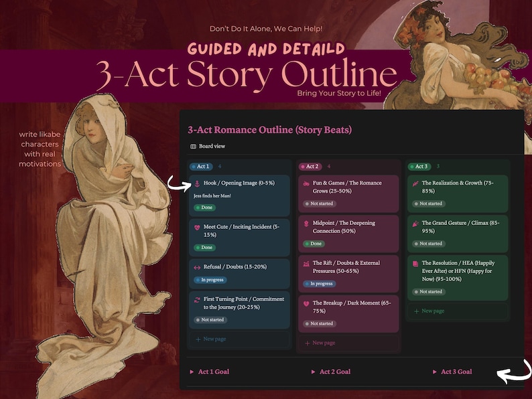Click plus icon for New page in Act 1
This screenshot has width=532, height=399.
tap(198, 339)
